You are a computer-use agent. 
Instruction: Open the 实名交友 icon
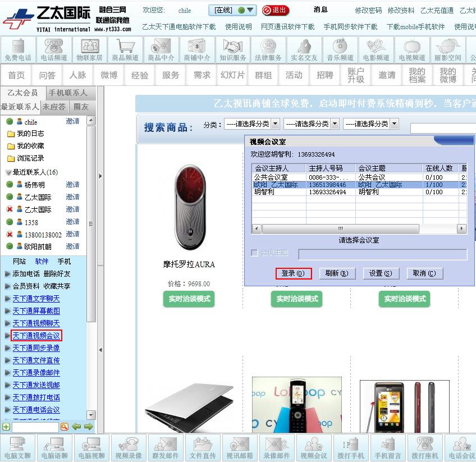[304, 49]
